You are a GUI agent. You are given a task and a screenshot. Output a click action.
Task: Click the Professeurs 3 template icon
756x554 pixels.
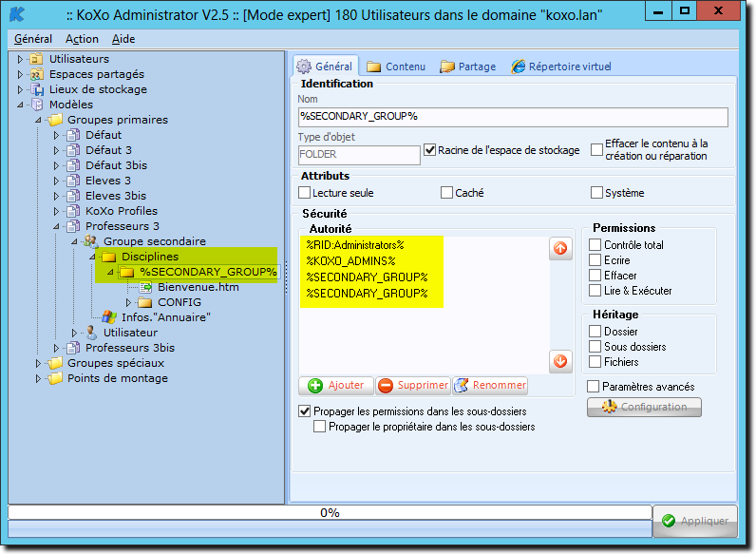(x=73, y=226)
